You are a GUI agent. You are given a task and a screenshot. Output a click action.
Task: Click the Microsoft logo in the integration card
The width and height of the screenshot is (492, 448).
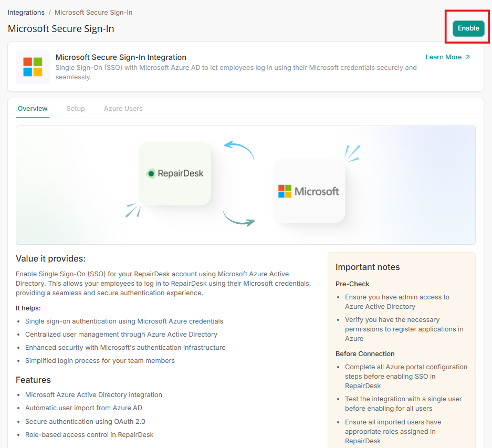click(x=33, y=67)
